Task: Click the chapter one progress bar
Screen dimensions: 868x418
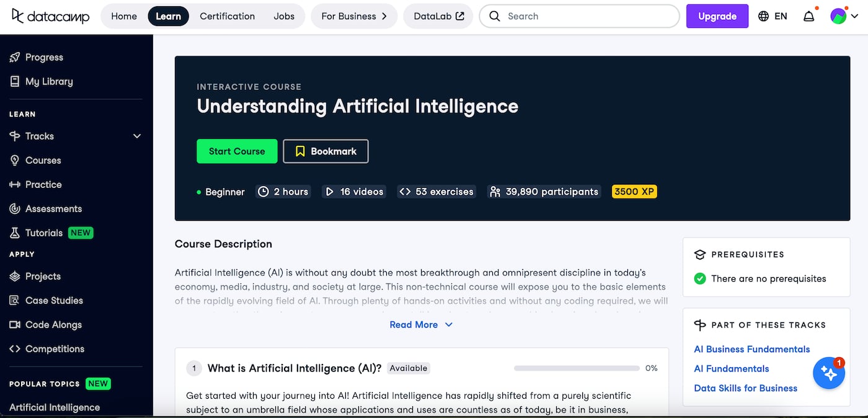Action: [x=575, y=368]
